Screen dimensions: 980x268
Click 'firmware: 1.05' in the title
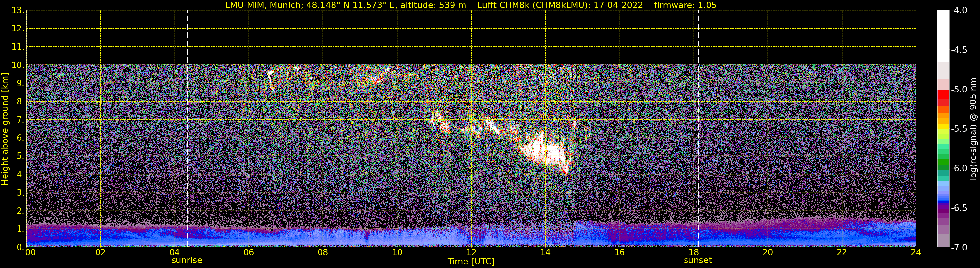coord(685,5)
